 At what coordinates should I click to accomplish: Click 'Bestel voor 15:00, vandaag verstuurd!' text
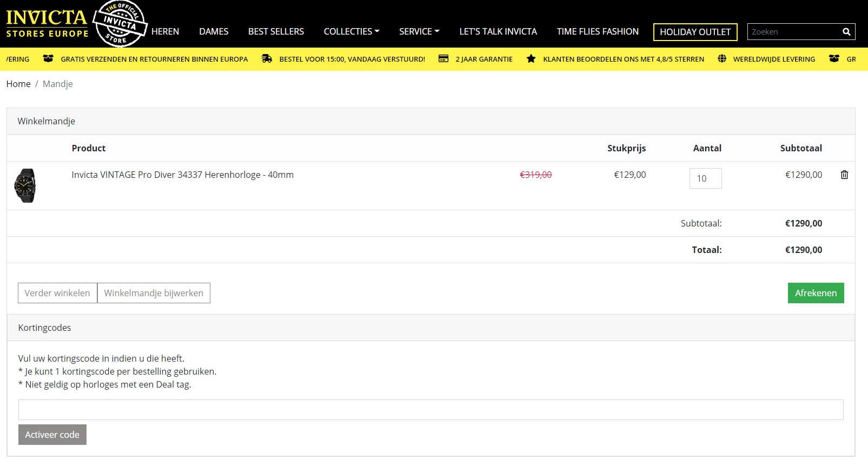point(352,59)
